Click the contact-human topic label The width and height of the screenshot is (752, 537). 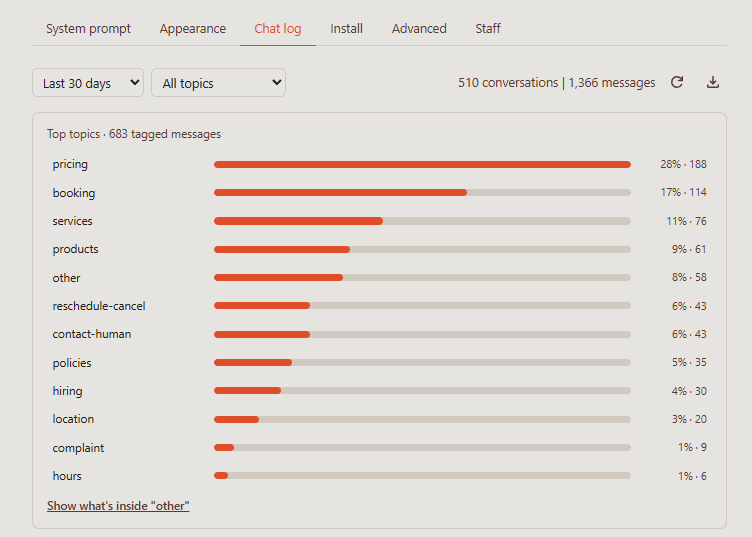click(92, 334)
